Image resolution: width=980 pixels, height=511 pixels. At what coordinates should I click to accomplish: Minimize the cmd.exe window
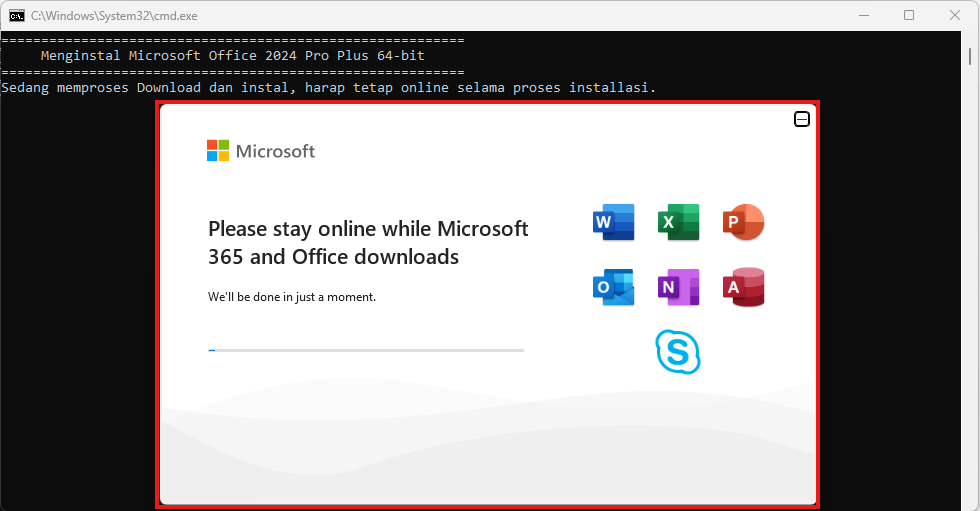pyautogui.click(x=864, y=16)
